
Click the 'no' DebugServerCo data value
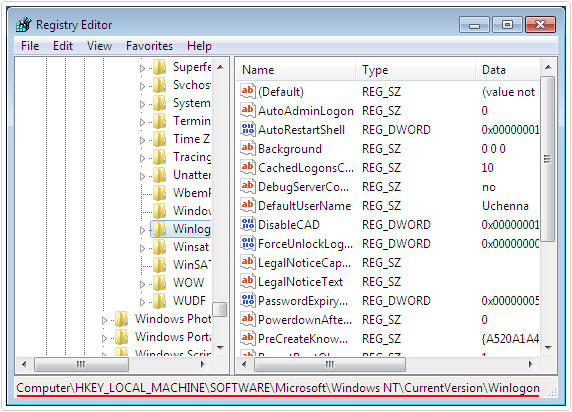coord(489,188)
